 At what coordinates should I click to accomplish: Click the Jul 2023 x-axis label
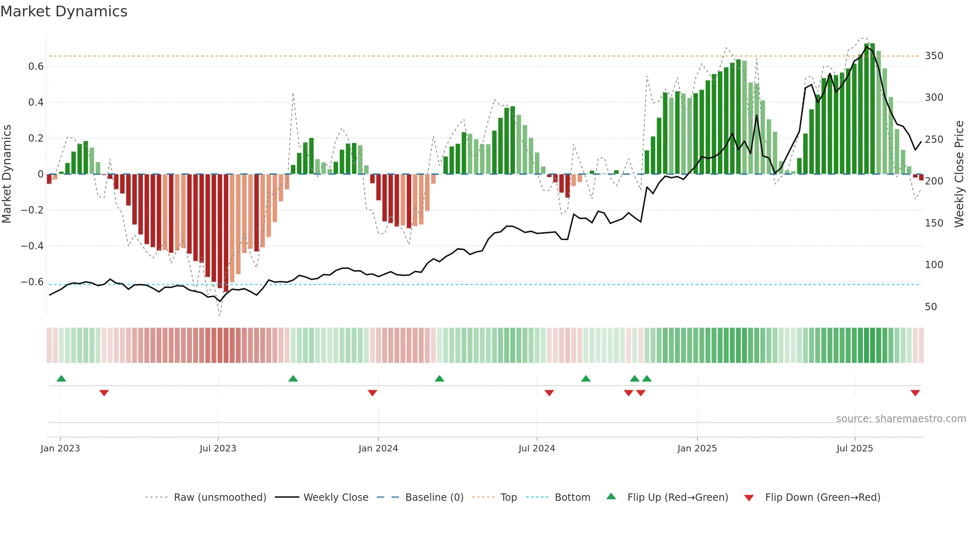tap(218, 448)
